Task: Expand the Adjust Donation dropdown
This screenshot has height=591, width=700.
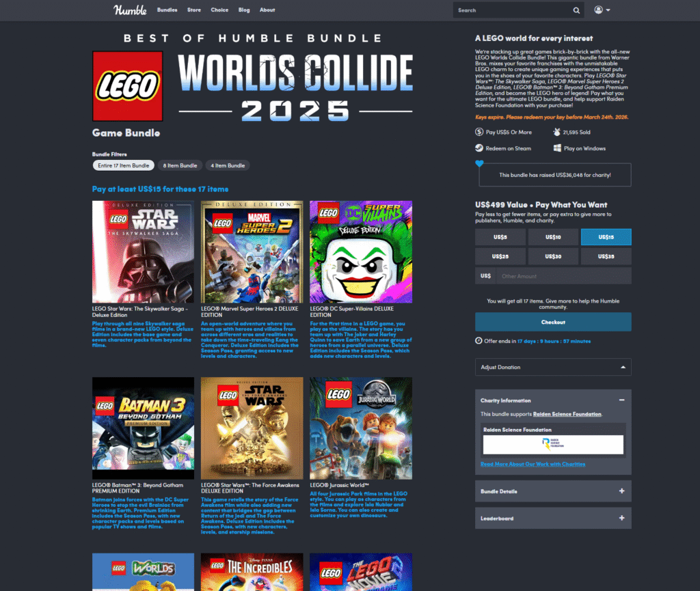Action: point(553,367)
